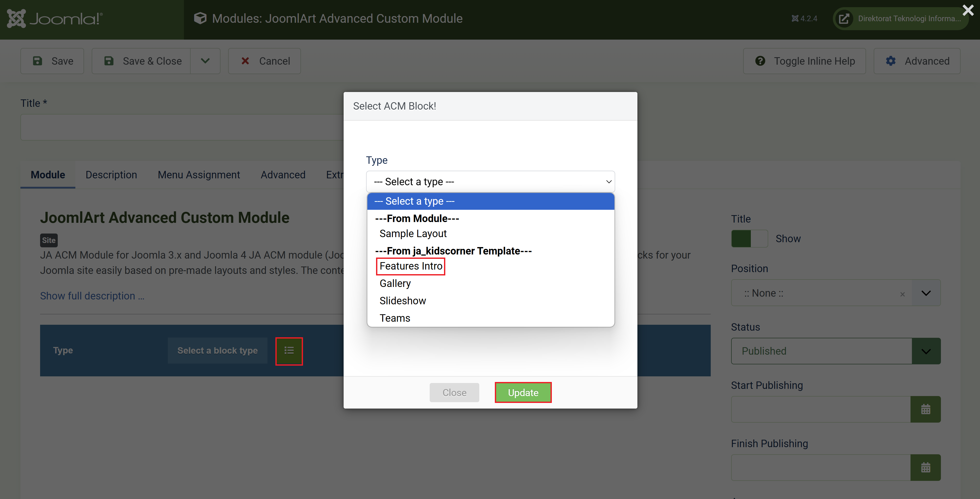Viewport: 980px width, 499px height.
Task: Click Direktorat Teknologi Informa... site link
Action: (x=909, y=18)
